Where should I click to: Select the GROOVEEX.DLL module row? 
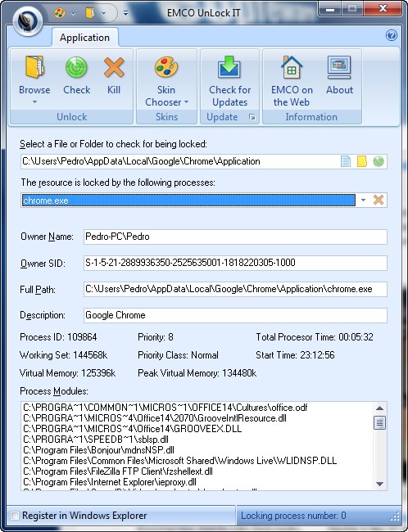(x=197, y=429)
